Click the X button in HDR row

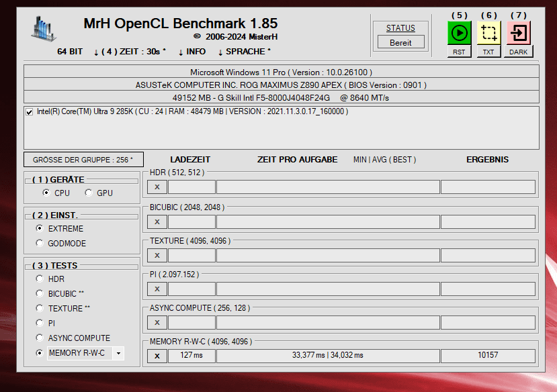pos(157,187)
